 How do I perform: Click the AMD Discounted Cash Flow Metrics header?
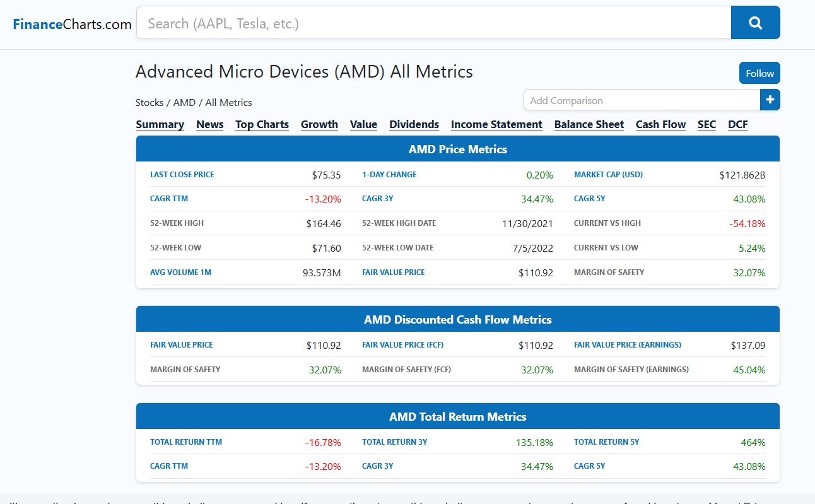(458, 319)
